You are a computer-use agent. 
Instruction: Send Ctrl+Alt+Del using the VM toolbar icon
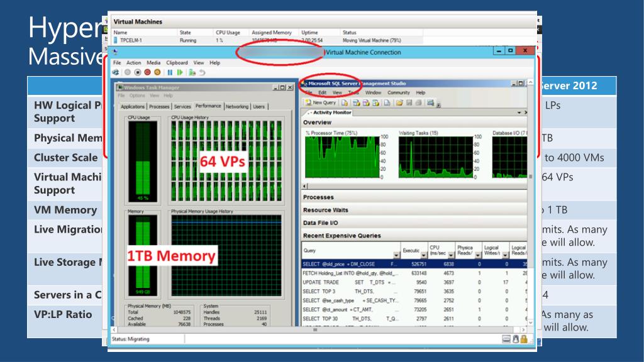[x=116, y=73]
